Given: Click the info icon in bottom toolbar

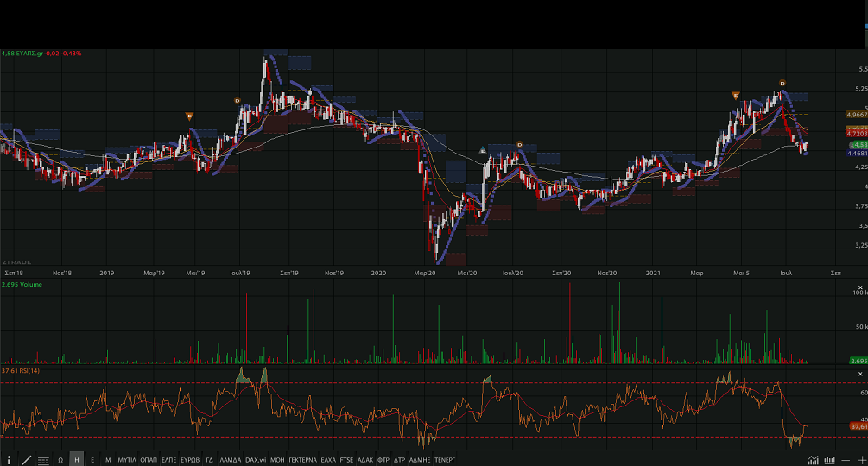Looking at the screenshot, I should tap(9, 460).
